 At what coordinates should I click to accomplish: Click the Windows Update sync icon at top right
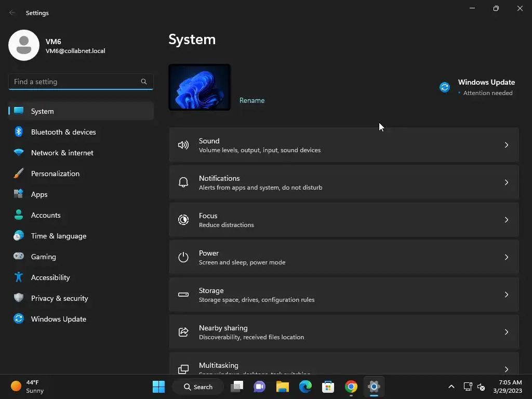pyautogui.click(x=445, y=87)
